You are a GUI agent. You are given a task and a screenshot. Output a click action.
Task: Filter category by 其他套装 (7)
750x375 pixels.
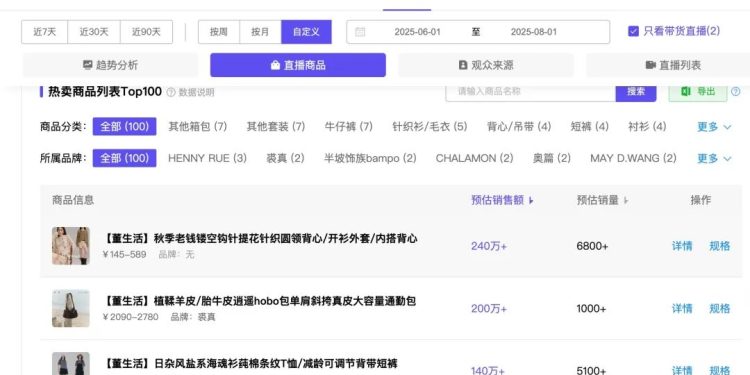(276, 127)
